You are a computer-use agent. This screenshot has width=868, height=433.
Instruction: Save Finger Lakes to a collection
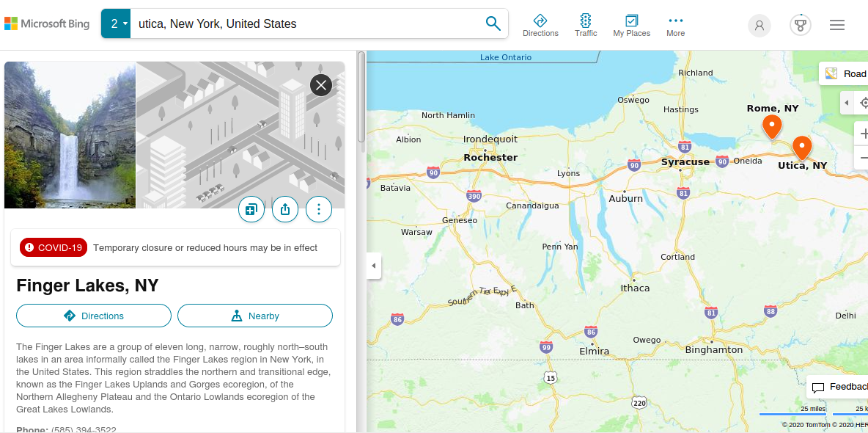pyautogui.click(x=251, y=210)
